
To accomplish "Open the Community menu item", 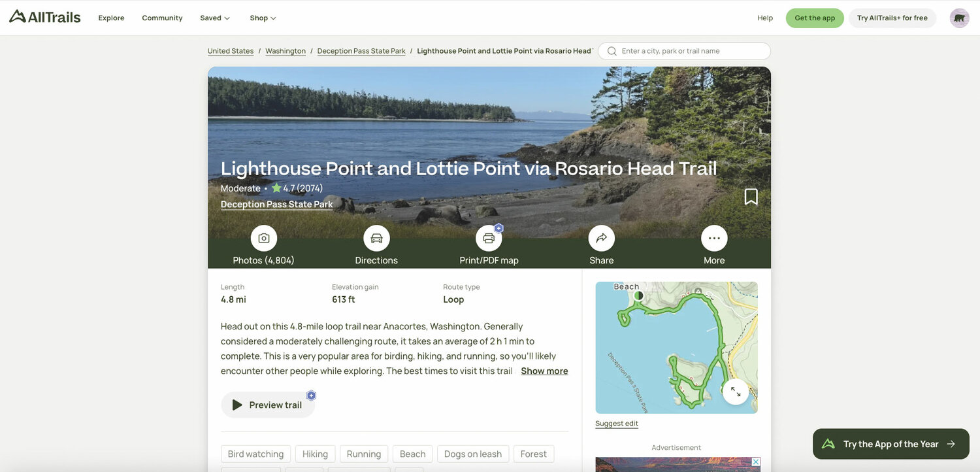I will tap(162, 18).
